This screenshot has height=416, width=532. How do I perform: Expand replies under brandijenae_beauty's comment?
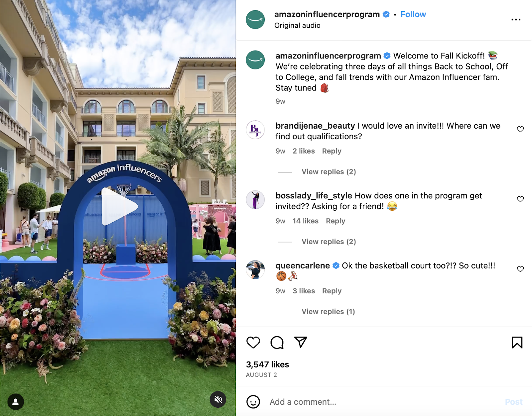[x=329, y=172]
